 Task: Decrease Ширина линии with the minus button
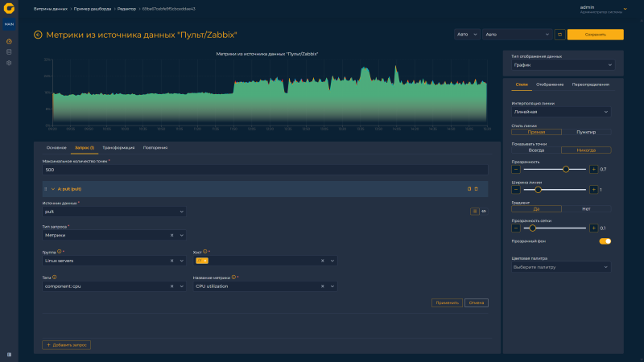pyautogui.click(x=516, y=190)
